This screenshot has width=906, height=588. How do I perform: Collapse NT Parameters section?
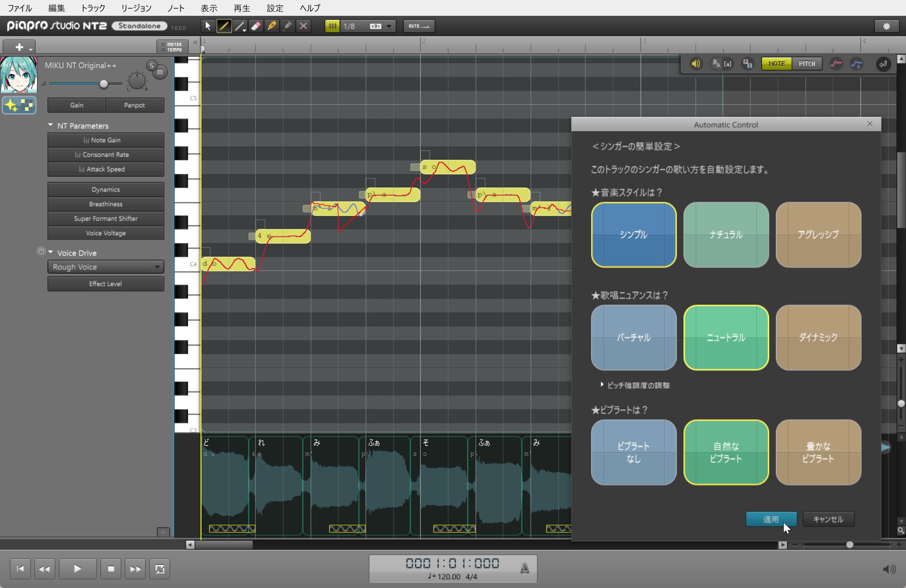pos(51,125)
